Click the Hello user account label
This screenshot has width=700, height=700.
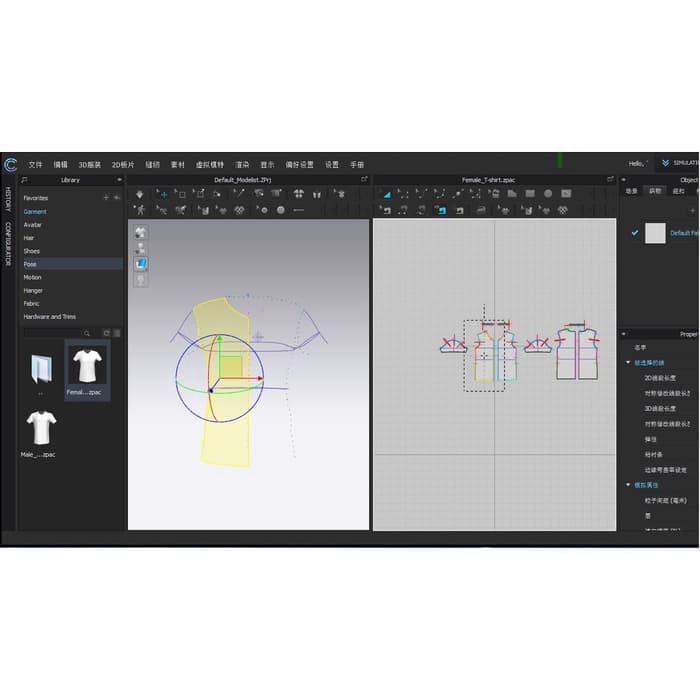point(638,163)
